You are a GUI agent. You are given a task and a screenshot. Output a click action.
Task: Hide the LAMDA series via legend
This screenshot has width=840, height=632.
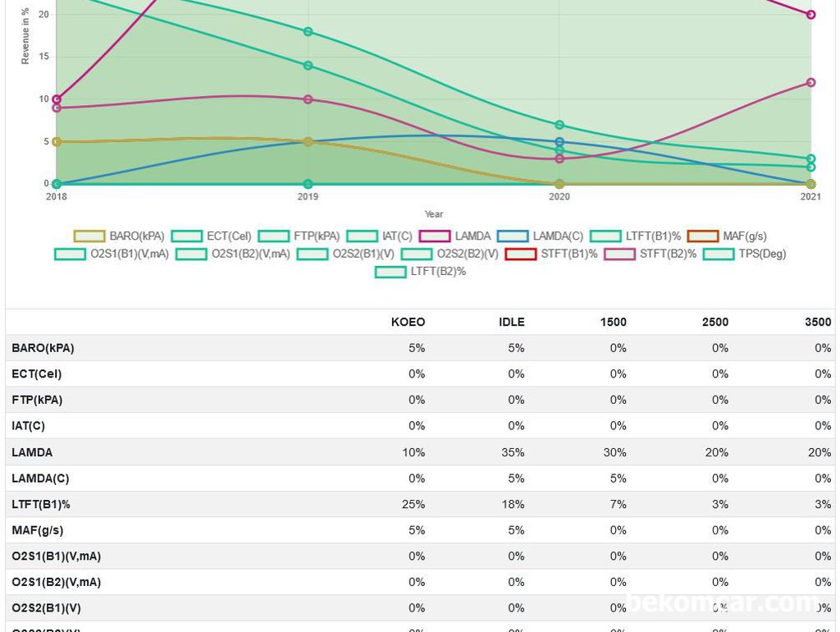pos(435,236)
